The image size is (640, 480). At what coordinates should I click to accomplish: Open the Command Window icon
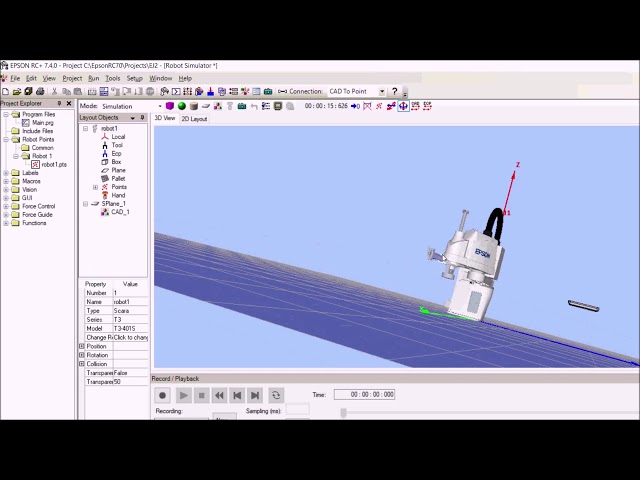tap(176, 91)
